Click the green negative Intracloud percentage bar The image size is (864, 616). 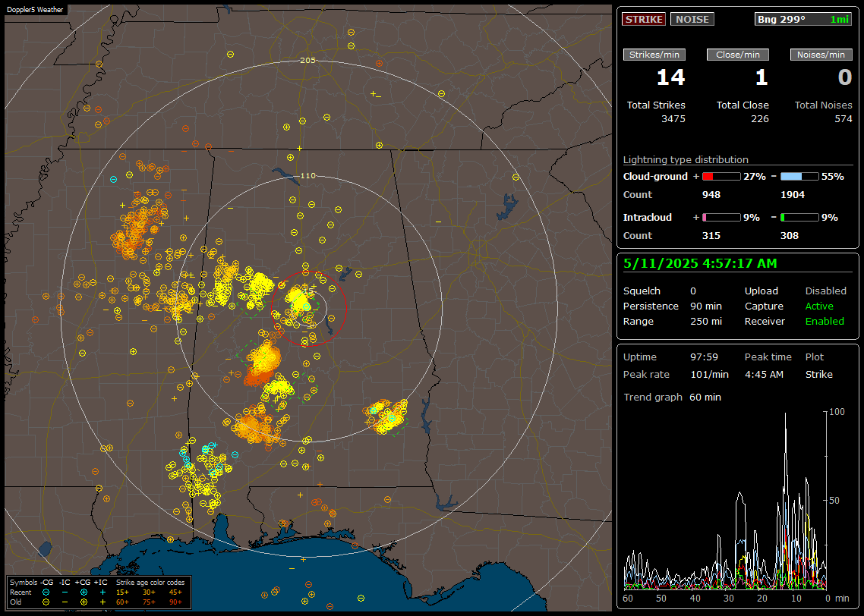pos(799,218)
